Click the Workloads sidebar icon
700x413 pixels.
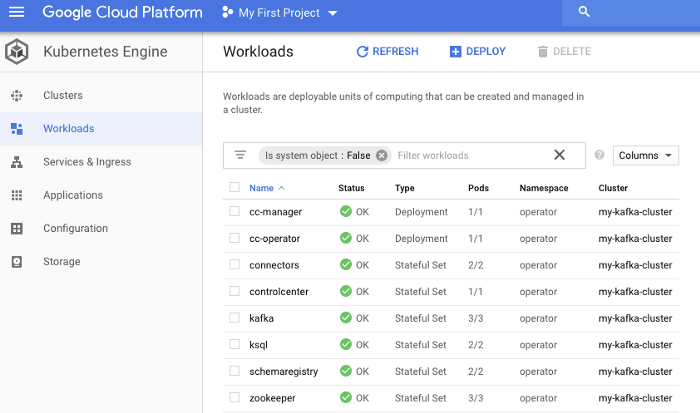tap(17, 129)
